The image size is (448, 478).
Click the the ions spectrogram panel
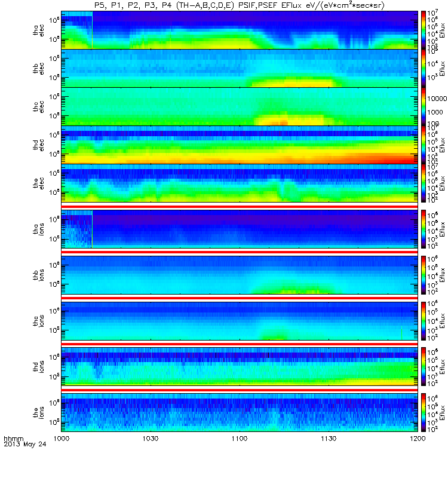click(x=240, y=412)
